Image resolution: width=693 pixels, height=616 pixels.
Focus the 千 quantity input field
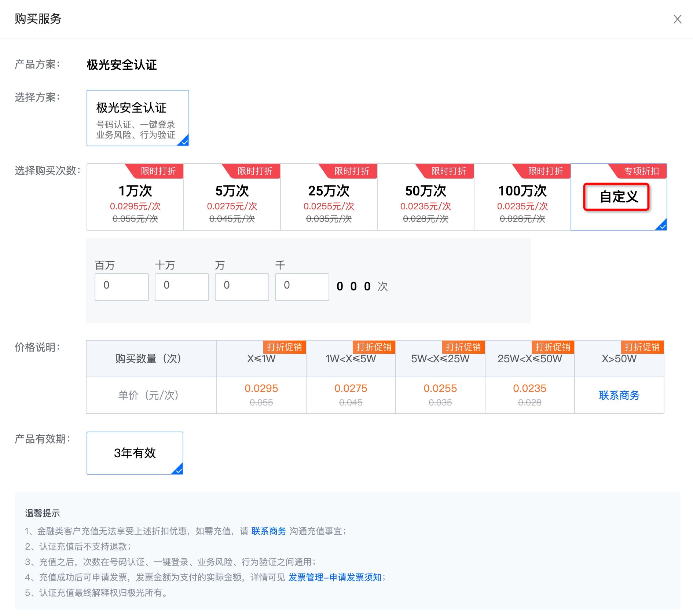pos(302,287)
